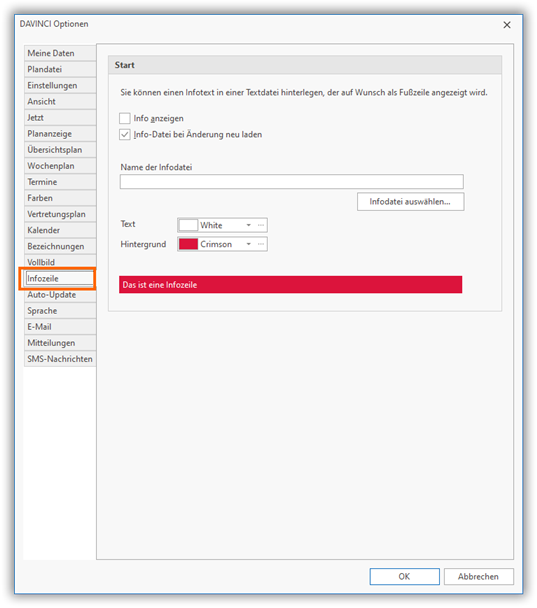The height and width of the screenshot is (608, 537).
Task: Open the Kalender page
Action: tap(60, 230)
